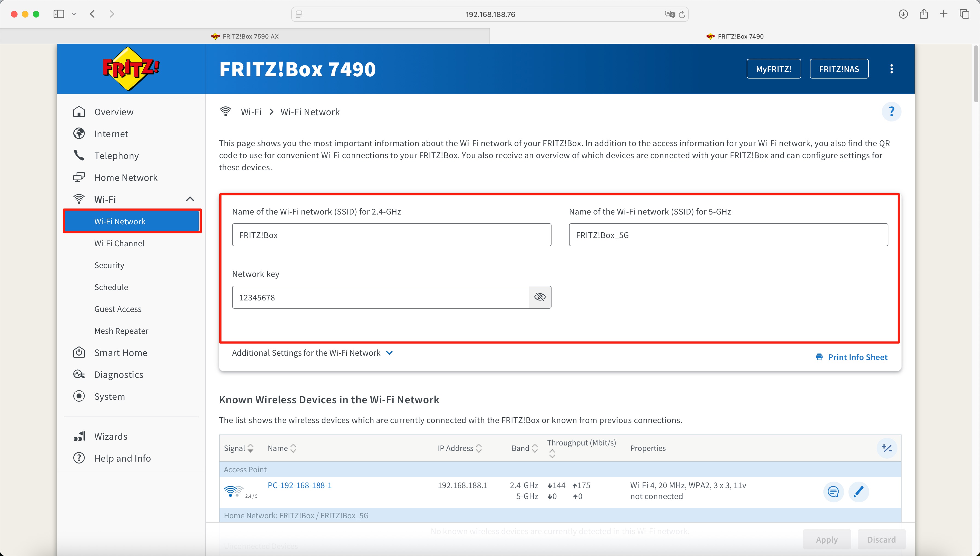
Task: Open the three-dot header menu
Action: 891,69
